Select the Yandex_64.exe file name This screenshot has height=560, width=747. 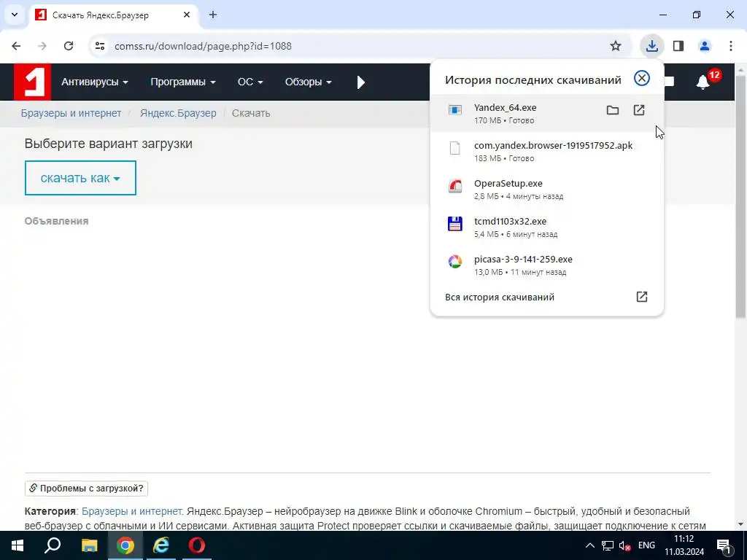click(x=505, y=108)
